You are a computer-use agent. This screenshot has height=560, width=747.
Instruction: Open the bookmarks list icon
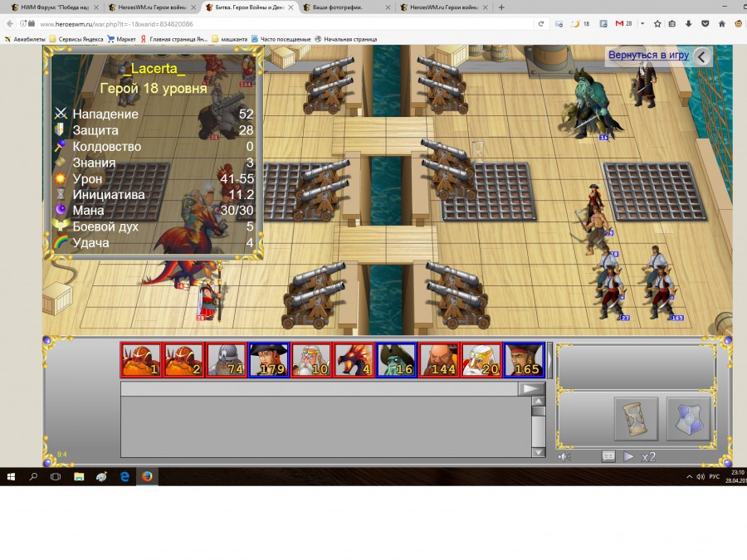(x=672, y=23)
